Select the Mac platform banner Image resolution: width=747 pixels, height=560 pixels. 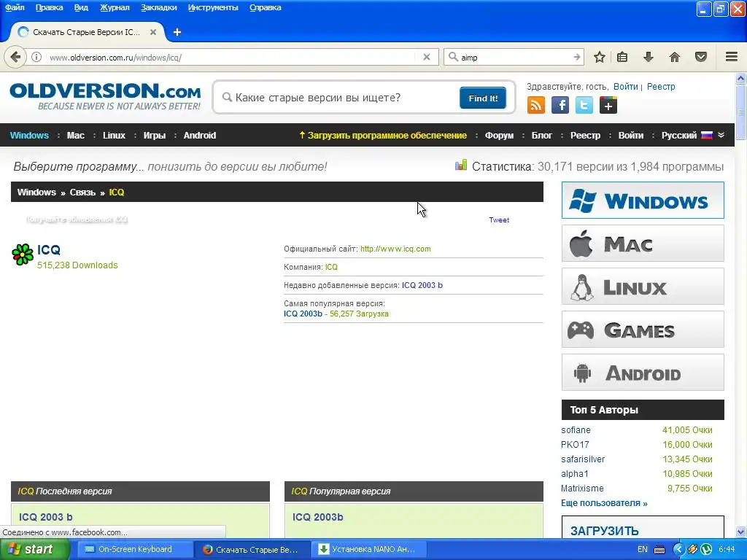(x=643, y=244)
